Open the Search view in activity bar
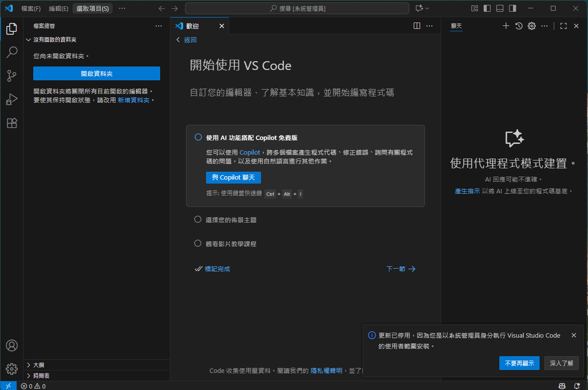 click(x=12, y=52)
